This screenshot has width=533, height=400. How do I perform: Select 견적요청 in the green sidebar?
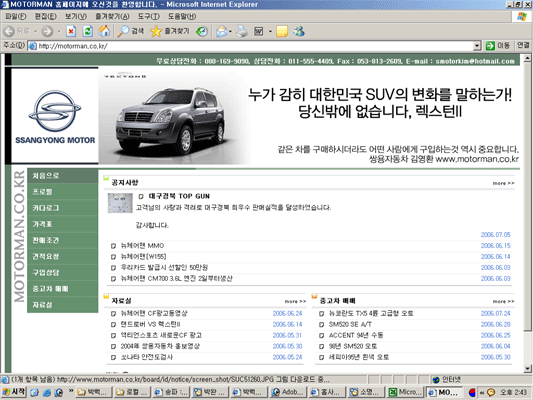pos(63,256)
